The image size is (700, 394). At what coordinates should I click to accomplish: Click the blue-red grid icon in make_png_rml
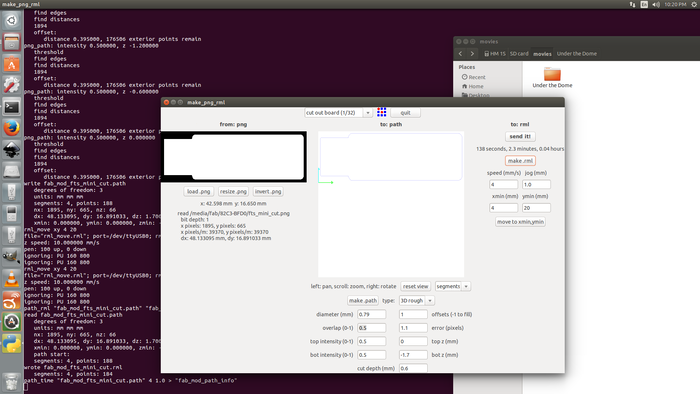pos(381,112)
